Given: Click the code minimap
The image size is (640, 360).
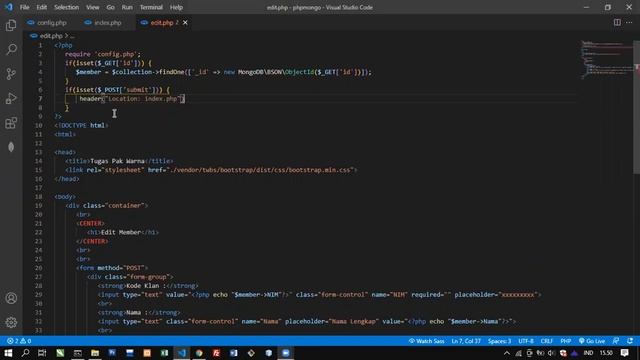Looking at the screenshot, I should pos(607,60).
